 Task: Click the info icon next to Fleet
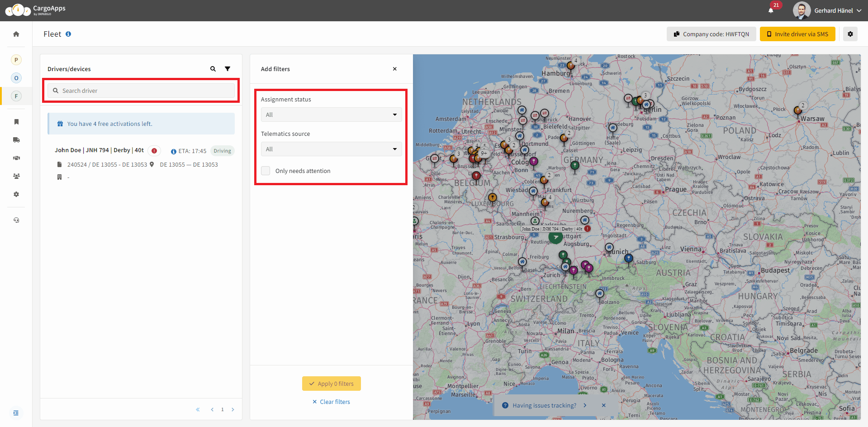click(68, 34)
